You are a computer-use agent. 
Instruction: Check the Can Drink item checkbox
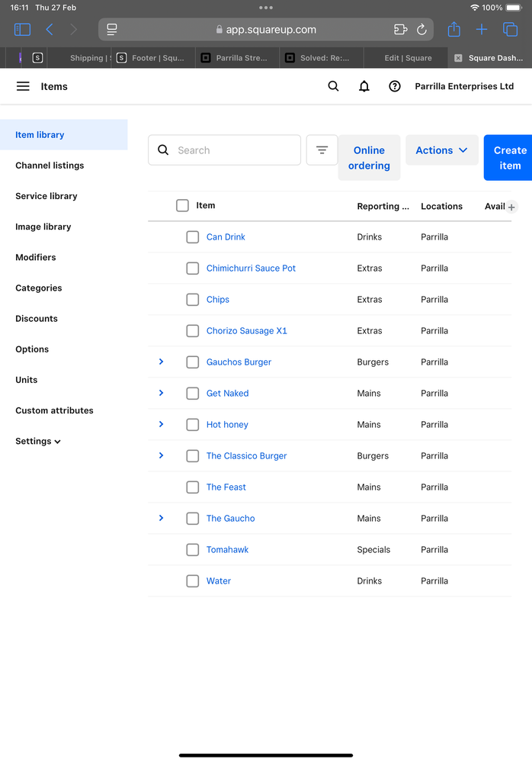point(193,237)
